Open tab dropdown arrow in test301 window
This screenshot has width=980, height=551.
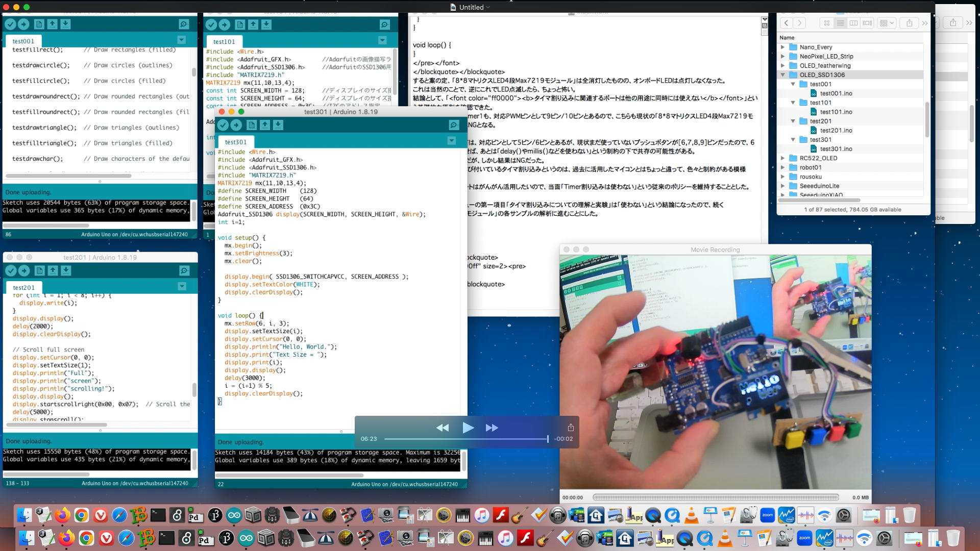[x=451, y=140]
